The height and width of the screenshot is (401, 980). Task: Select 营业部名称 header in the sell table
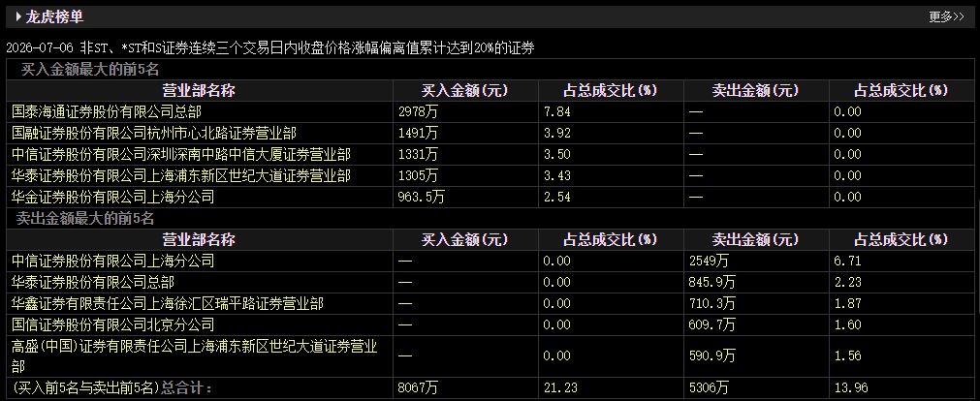[x=199, y=239]
